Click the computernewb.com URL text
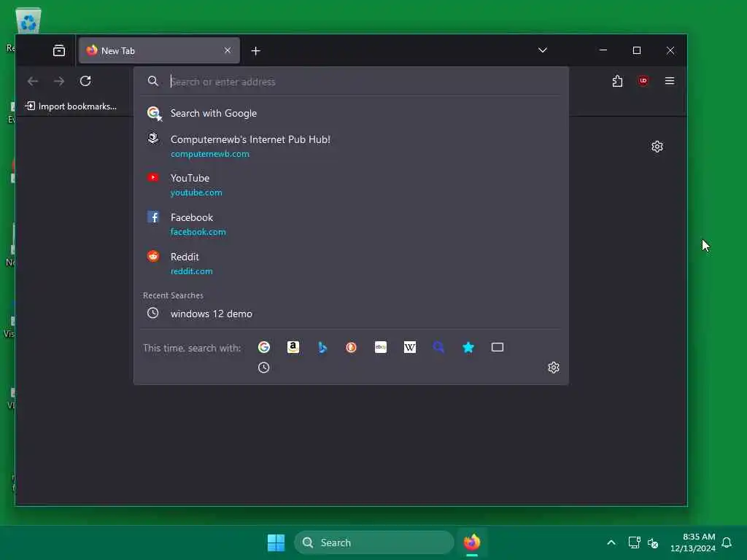 [x=210, y=154]
